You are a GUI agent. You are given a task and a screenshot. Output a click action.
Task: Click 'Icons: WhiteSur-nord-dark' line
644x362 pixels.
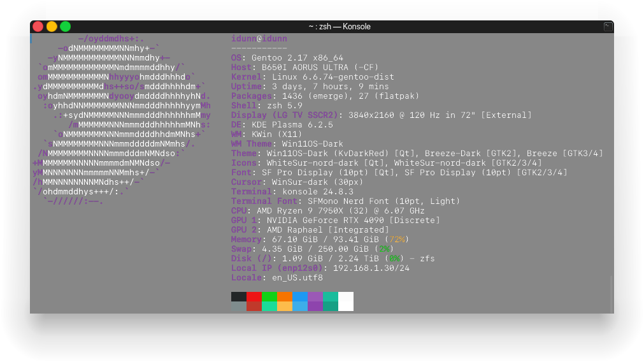387,163
